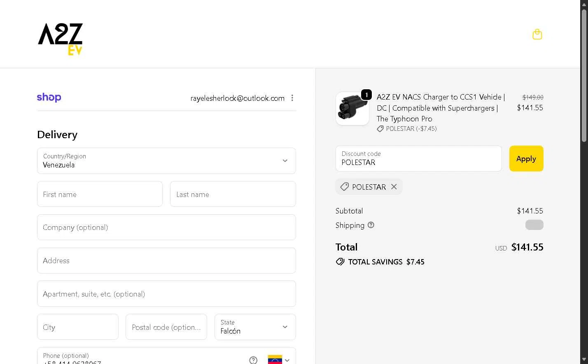Click the total savings tag icon
The image size is (588, 364).
coord(340,262)
